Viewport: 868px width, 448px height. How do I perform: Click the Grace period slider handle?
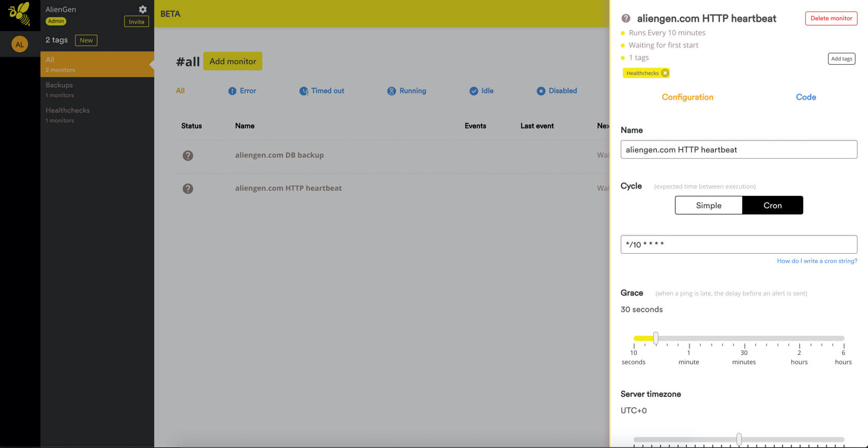655,338
